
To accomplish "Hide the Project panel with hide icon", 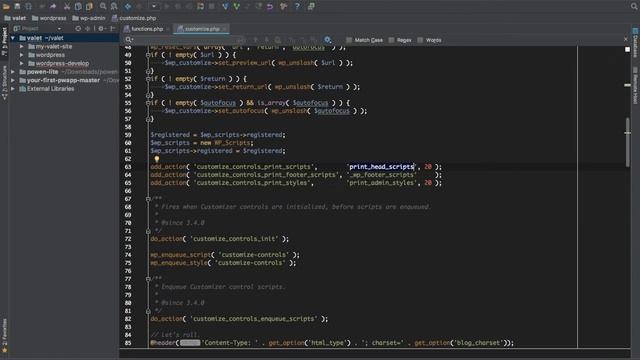I will (x=113, y=29).
